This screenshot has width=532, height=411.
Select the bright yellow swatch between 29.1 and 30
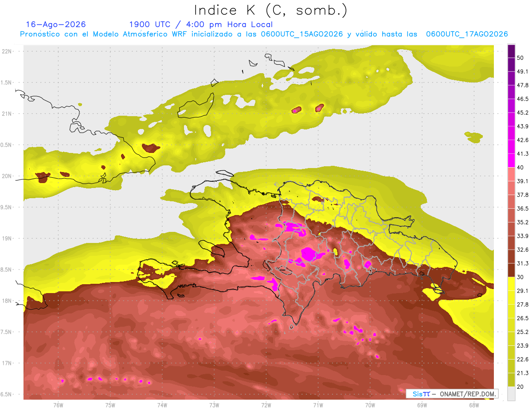(511, 284)
